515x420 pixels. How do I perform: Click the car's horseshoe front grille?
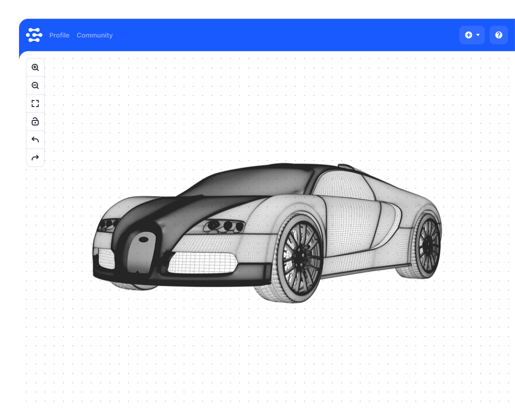pyautogui.click(x=141, y=253)
